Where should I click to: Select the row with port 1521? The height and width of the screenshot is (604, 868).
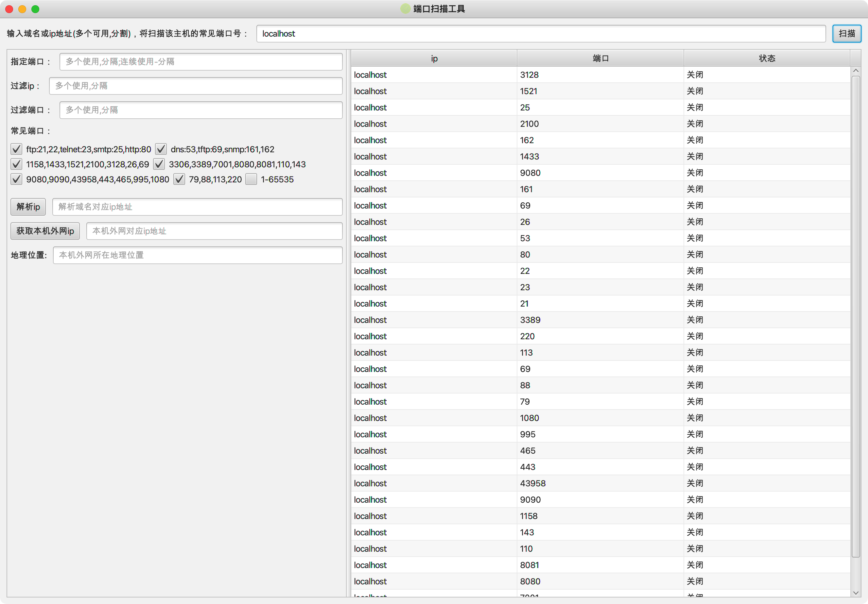click(600, 91)
